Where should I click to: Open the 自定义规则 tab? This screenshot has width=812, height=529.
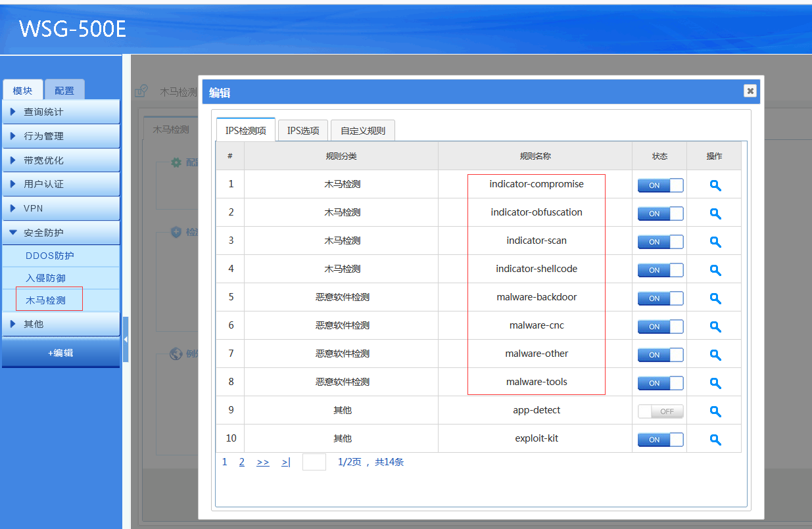[363, 131]
